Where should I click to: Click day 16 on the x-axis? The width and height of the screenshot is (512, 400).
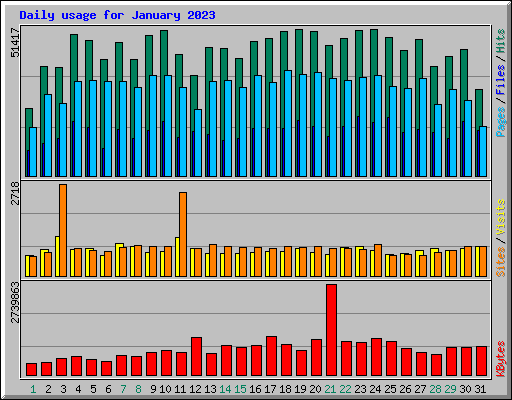(x=255, y=389)
